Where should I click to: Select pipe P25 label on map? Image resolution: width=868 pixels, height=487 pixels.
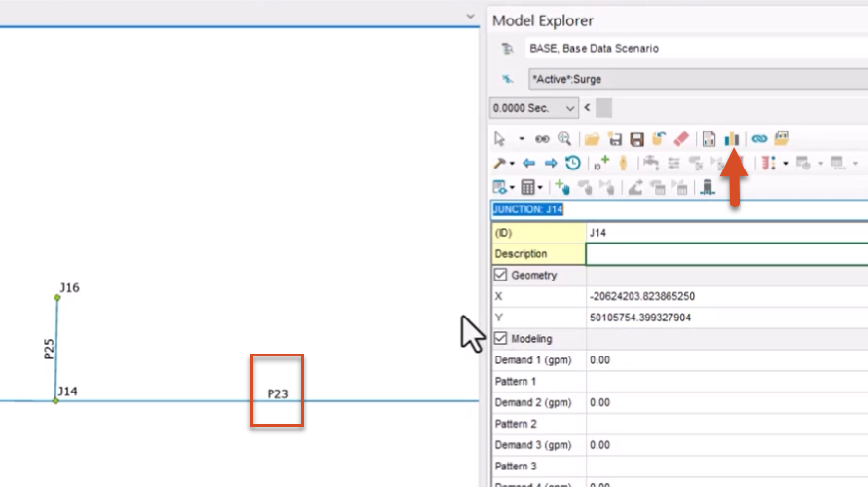(50, 349)
